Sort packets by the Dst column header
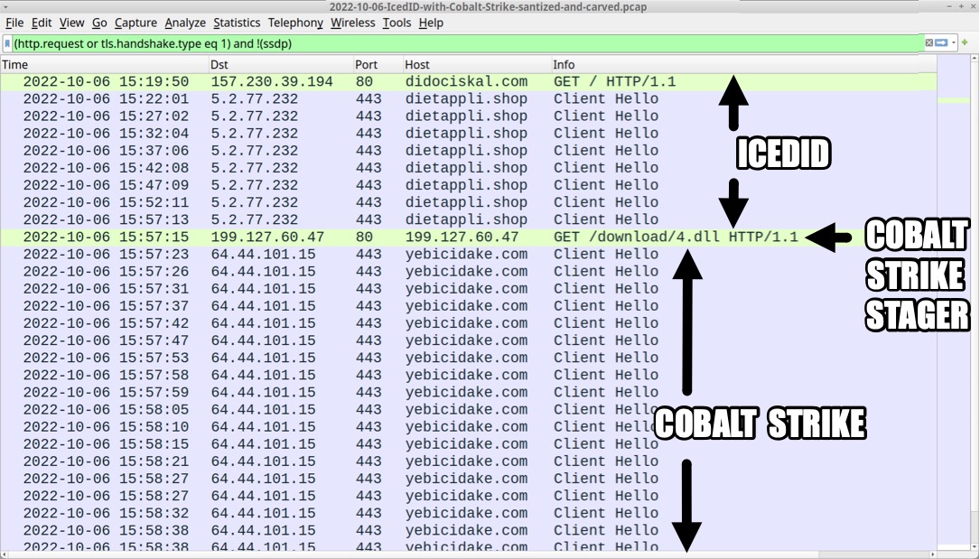The height and width of the screenshot is (559, 980). click(281, 64)
